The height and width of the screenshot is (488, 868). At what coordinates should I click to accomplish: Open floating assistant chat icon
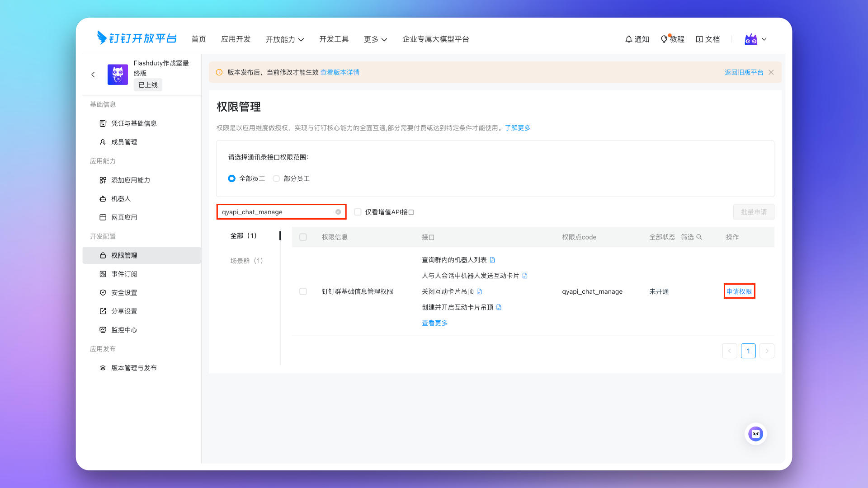tap(755, 434)
